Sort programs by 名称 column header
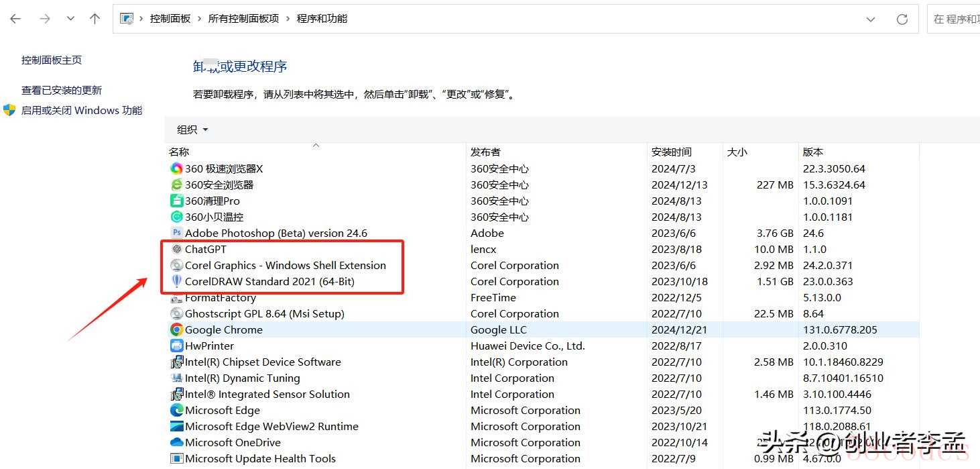 179,152
